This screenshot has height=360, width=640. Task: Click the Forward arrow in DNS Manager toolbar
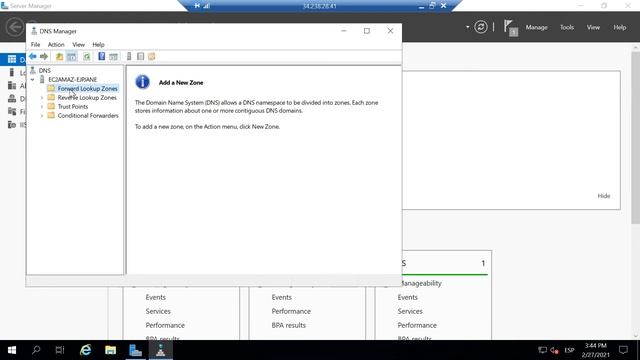[44, 56]
